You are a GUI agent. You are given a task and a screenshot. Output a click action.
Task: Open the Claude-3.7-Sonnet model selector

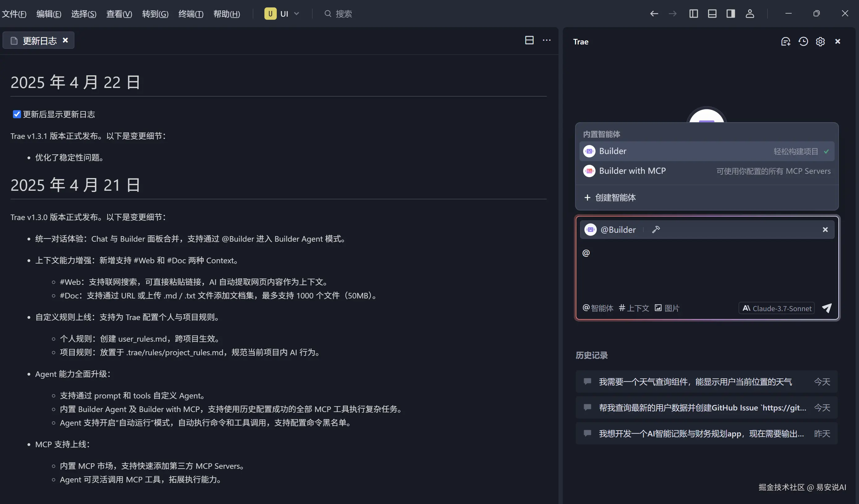pyautogui.click(x=777, y=308)
